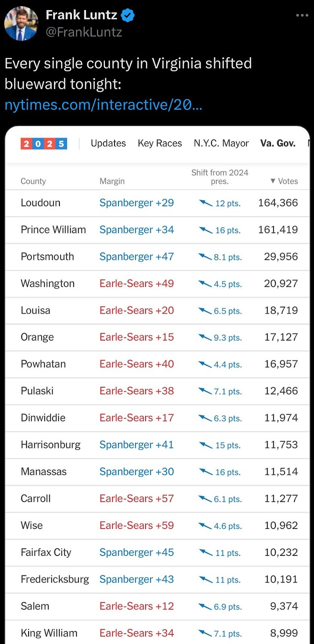The image size is (314, 644).
Task: Open the nytimes.com interactive link
Action: (x=103, y=105)
